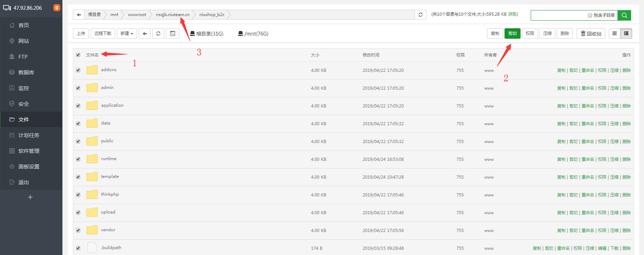Open the terminal icon in the toolbar
The image size is (644, 255).
coord(173,33)
